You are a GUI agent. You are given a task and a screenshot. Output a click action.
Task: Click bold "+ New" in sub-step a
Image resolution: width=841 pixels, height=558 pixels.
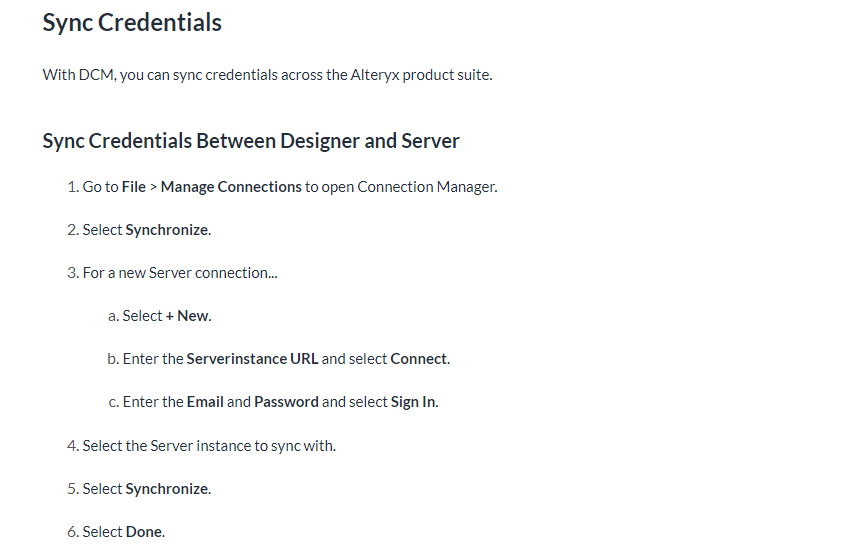188,316
